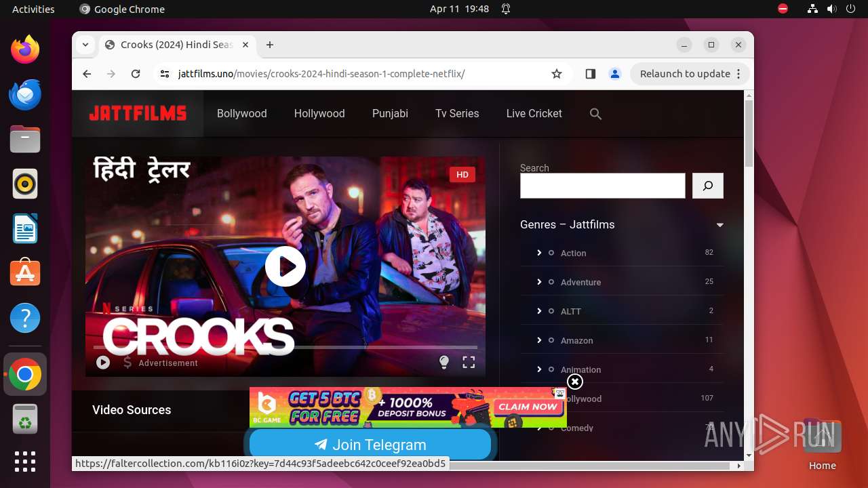This screenshot has width=868, height=488.
Task: Open Help from the dock
Action: pyautogui.click(x=25, y=318)
